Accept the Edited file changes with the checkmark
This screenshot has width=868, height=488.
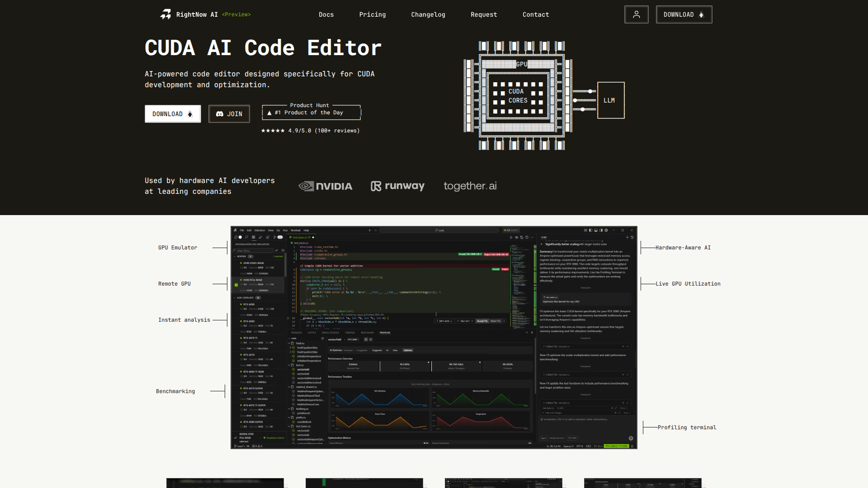click(628, 347)
